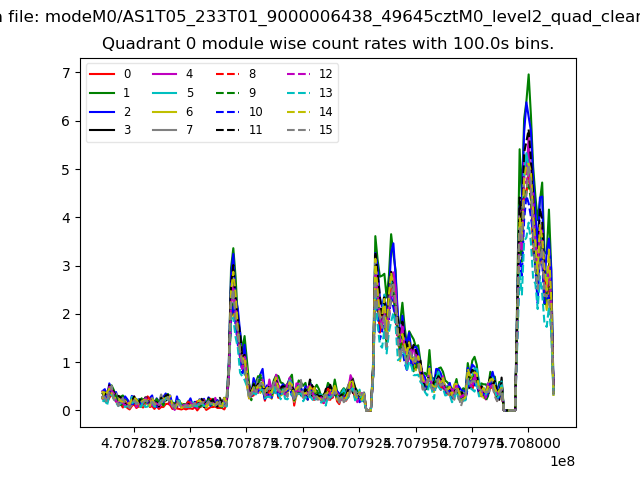Click the x-axis tick label 4.708000
640x480 pixels.
tap(529, 443)
